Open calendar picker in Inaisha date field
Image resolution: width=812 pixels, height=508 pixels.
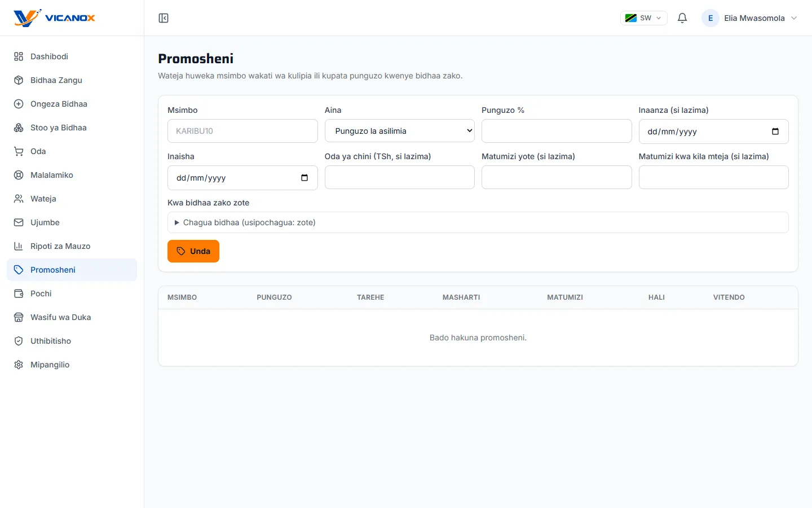304,178
